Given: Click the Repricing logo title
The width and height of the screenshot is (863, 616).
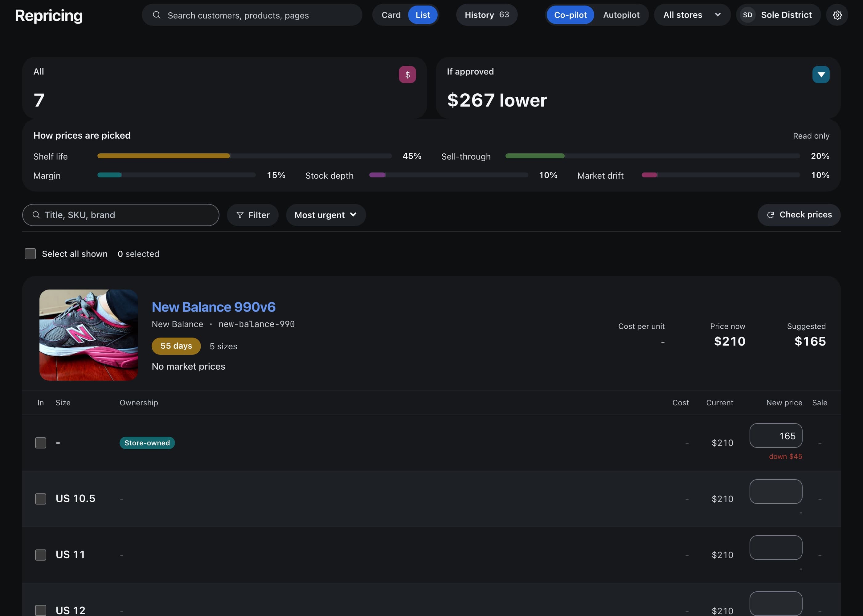Looking at the screenshot, I should click(49, 15).
